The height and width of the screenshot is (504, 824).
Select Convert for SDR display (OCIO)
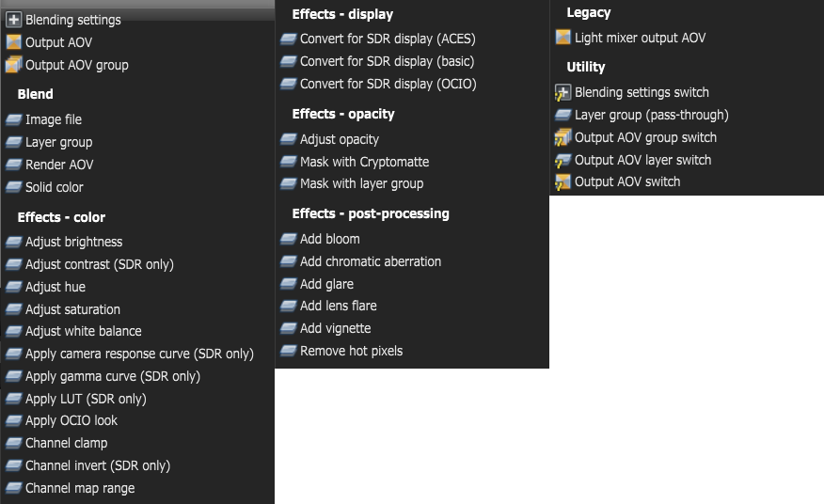(388, 84)
